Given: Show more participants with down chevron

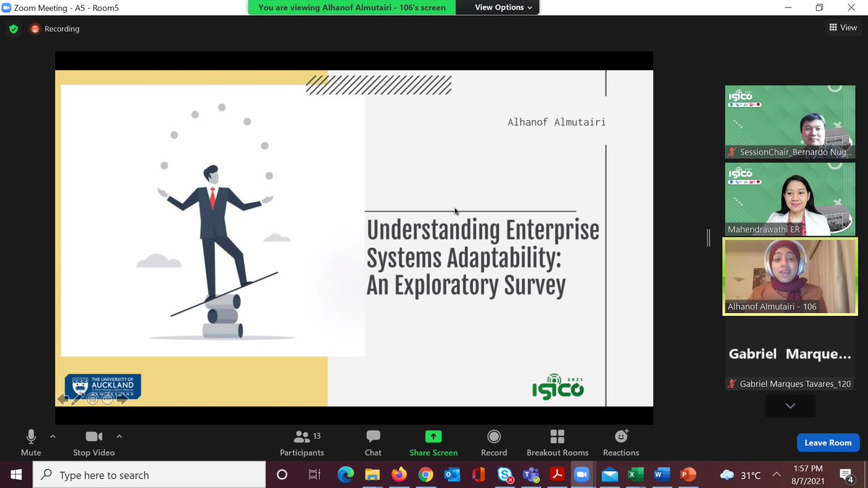Looking at the screenshot, I should click(790, 406).
